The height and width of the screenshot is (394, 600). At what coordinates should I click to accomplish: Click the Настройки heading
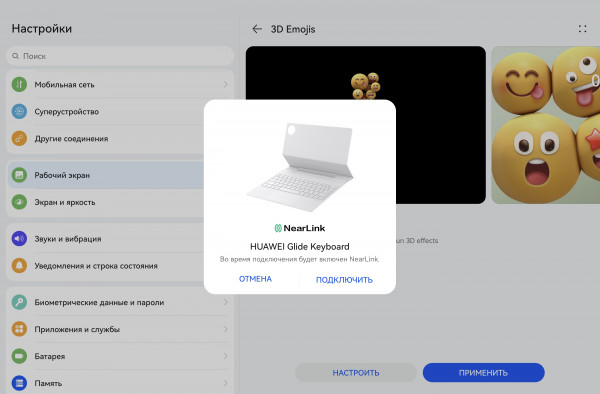[42, 29]
